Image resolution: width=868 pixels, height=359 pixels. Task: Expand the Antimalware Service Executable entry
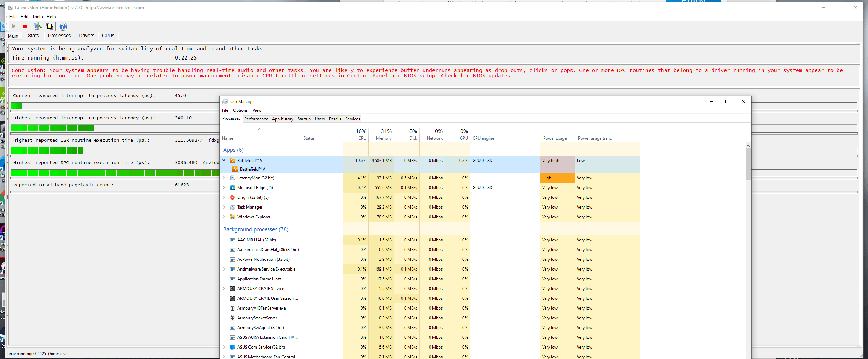[224, 269]
